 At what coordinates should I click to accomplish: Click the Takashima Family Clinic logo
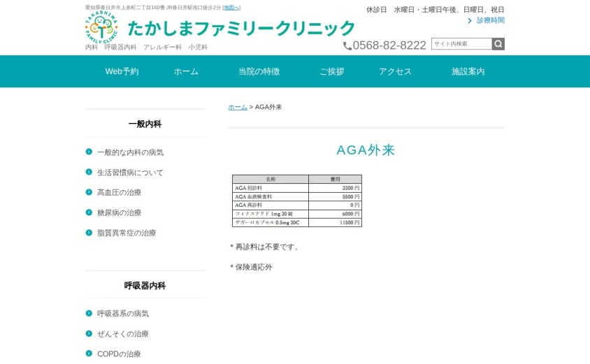101,27
